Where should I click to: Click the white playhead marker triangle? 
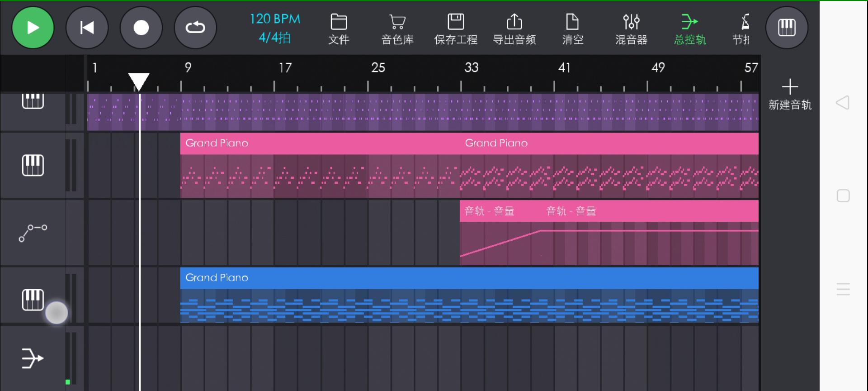(139, 82)
